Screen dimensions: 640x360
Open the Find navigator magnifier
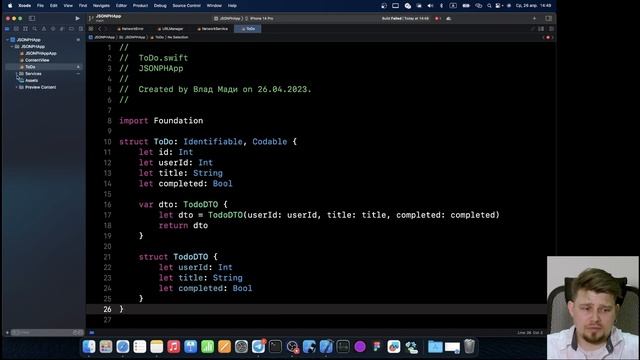tap(35, 29)
